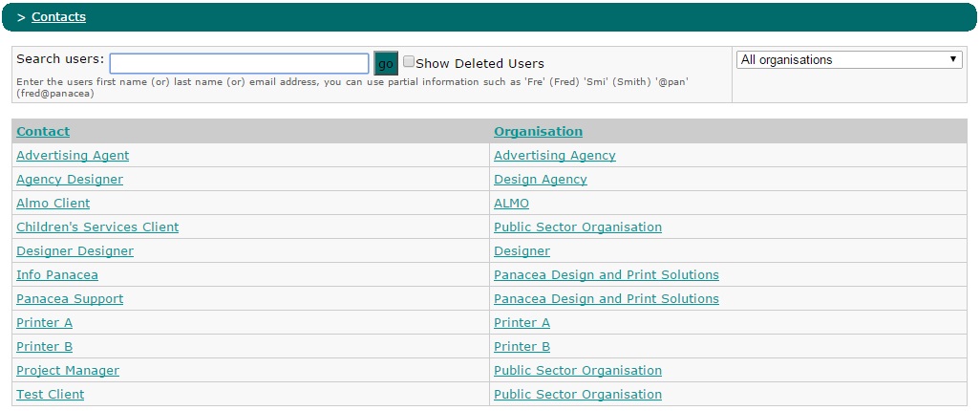Click the green go search button
Image resolution: width=980 pixels, height=411 pixels.
(386, 64)
